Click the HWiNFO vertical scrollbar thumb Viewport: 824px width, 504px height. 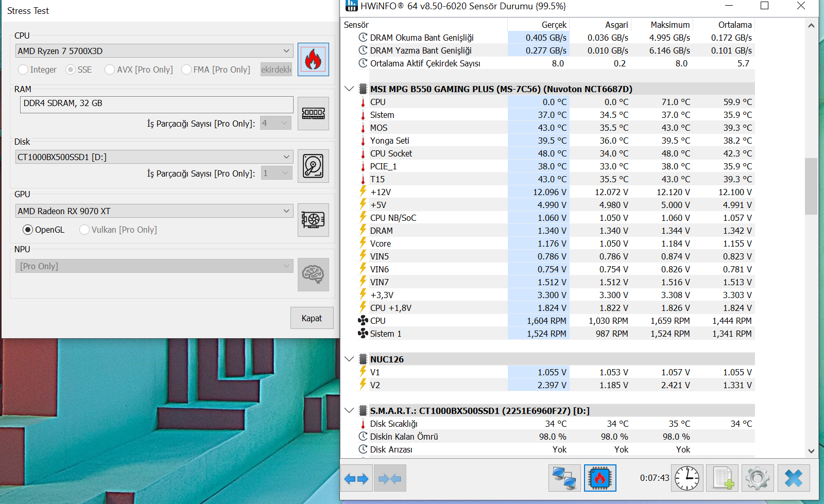click(x=811, y=186)
